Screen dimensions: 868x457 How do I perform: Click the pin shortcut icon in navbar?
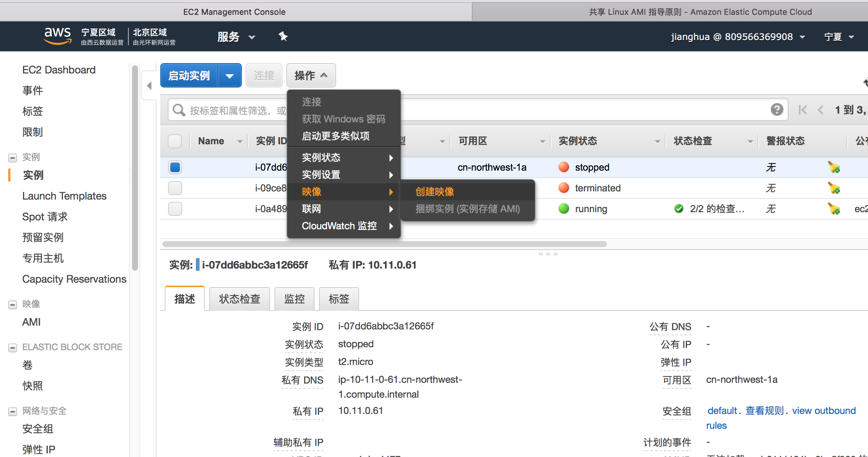283,36
